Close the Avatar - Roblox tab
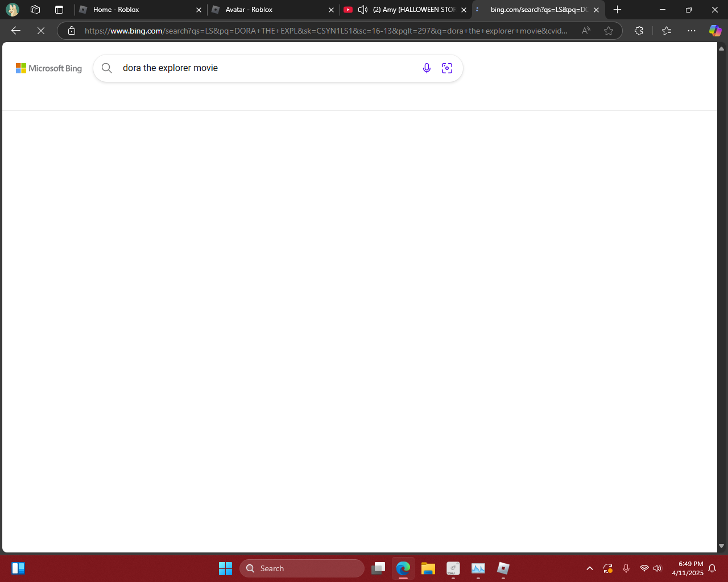The width and height of the screenshot is (728, 582). coord(331,10)
